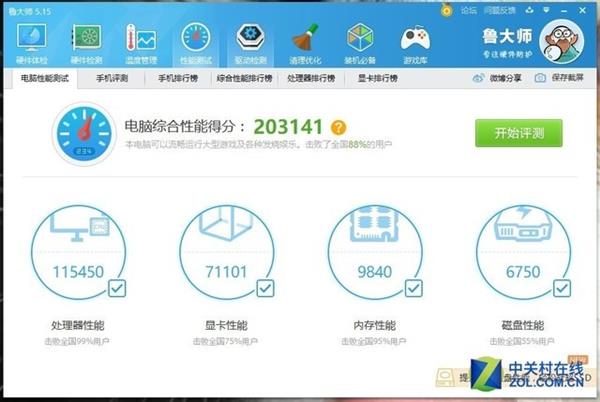Click the 保存截屏 text link
This screenshot has height=402, width=600.
(x=567, y=78)
